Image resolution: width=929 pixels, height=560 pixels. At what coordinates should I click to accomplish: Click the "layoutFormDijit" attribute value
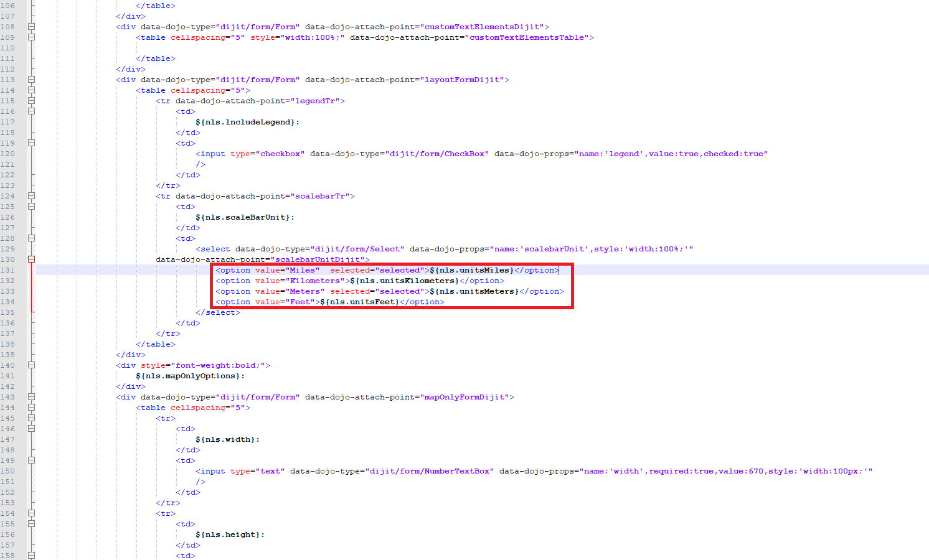click(462, 80)
